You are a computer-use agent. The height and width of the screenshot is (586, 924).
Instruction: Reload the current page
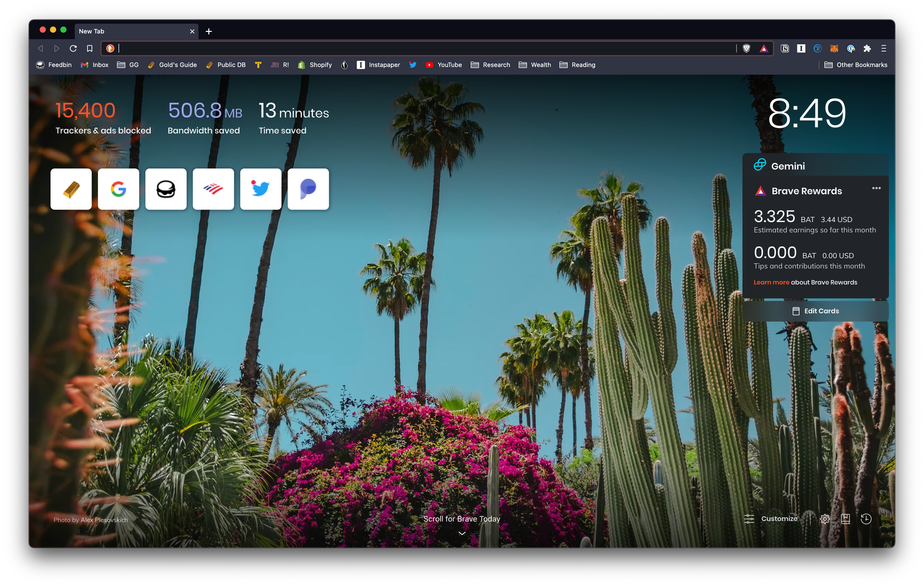tap(73, 48)
